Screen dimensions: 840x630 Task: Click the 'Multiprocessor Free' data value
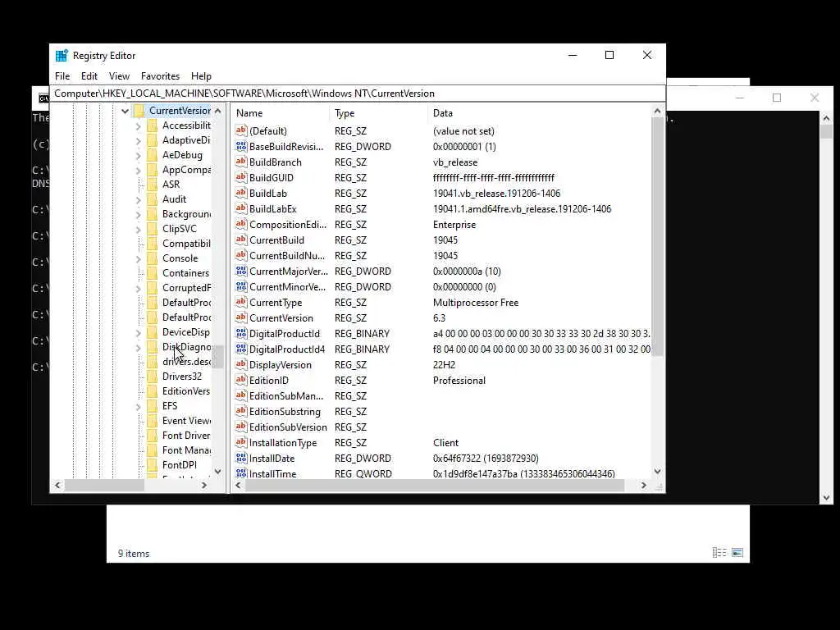coord(476,303)
